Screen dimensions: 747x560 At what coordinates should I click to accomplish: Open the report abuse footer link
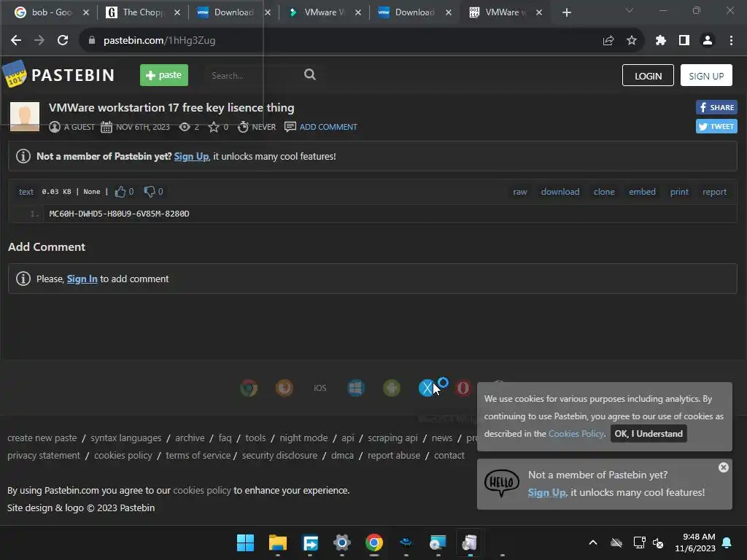tap(394, 456)
